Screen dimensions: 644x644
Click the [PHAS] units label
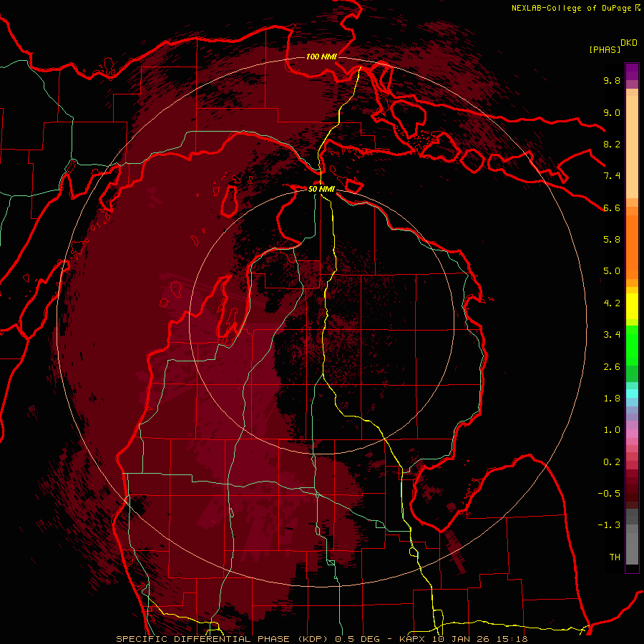click(605, 50)
